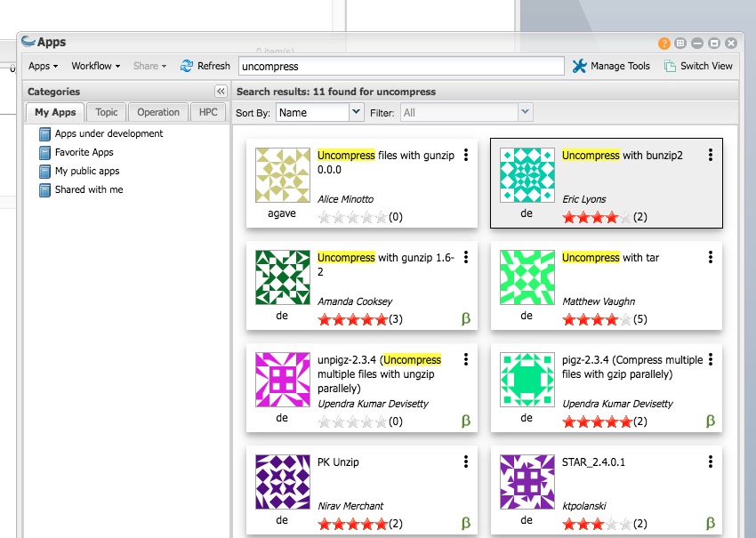This screenshot has height=538, width=756.
Task: Open the STAR_2.4.0.1 app
Action: point(593,462)
